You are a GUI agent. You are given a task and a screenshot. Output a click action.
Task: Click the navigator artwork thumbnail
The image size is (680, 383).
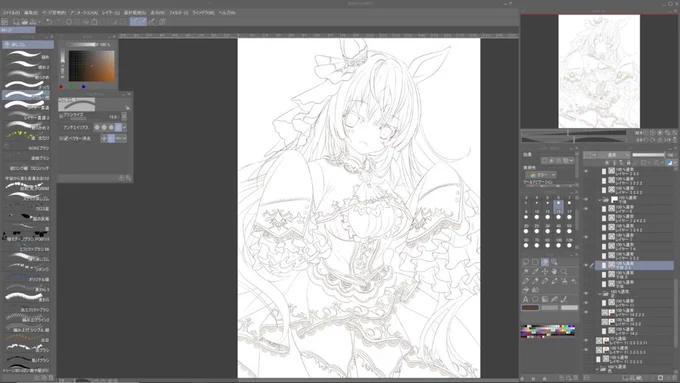tap(599, 72)
